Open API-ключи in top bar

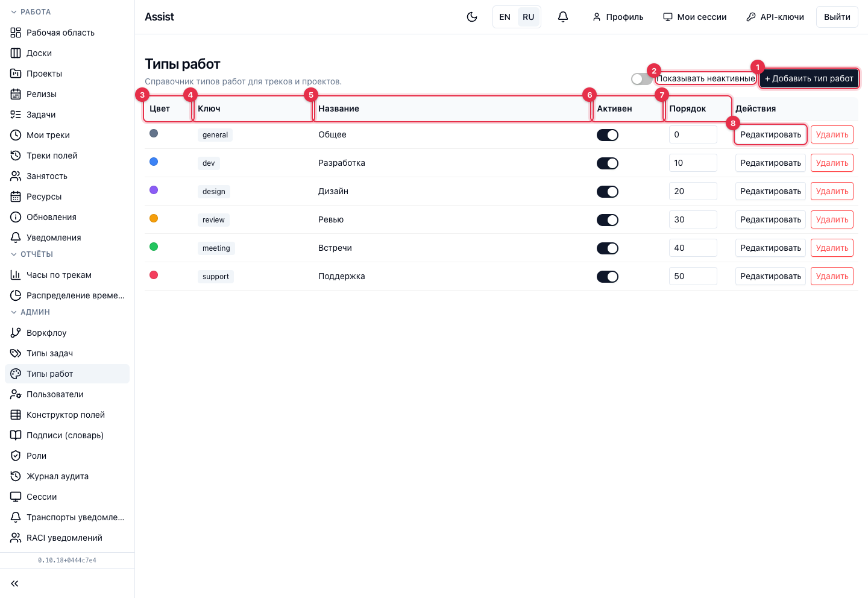click(775, 17)
